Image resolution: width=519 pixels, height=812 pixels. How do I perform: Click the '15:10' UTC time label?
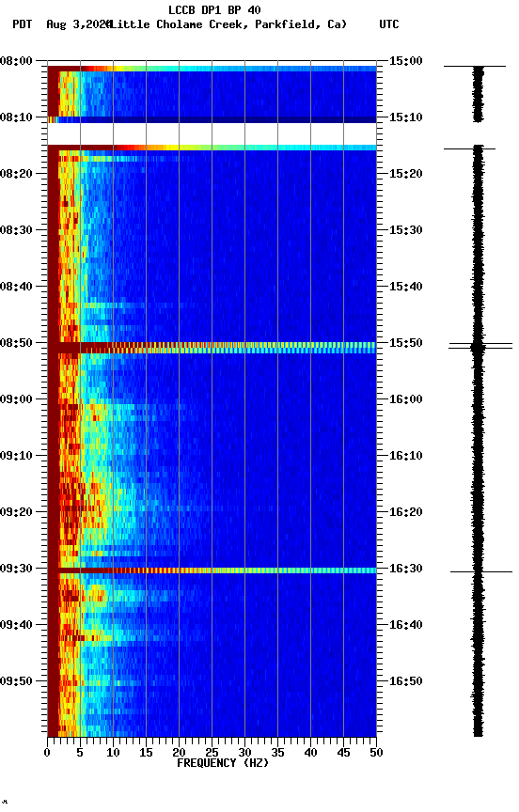[x=406, y=117]
